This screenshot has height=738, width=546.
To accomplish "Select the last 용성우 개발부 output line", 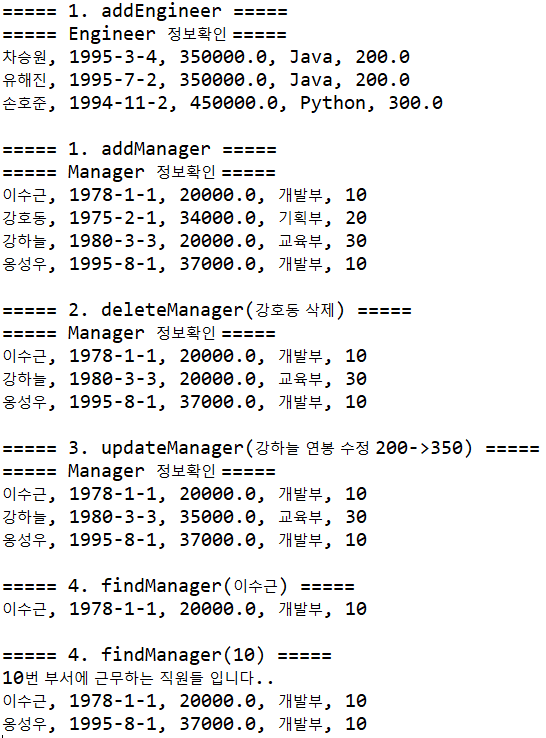I will pyautogui.click(x=185, y=724).
